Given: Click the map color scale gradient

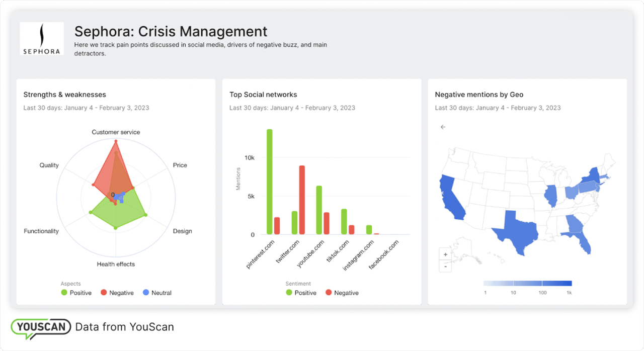Looking at the screenshot, I should pos(527,283).
